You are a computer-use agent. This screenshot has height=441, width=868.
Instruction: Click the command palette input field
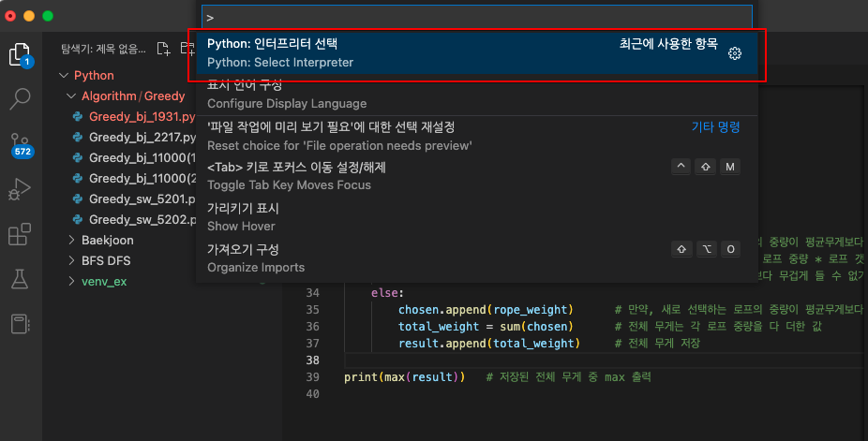point(476,18)
